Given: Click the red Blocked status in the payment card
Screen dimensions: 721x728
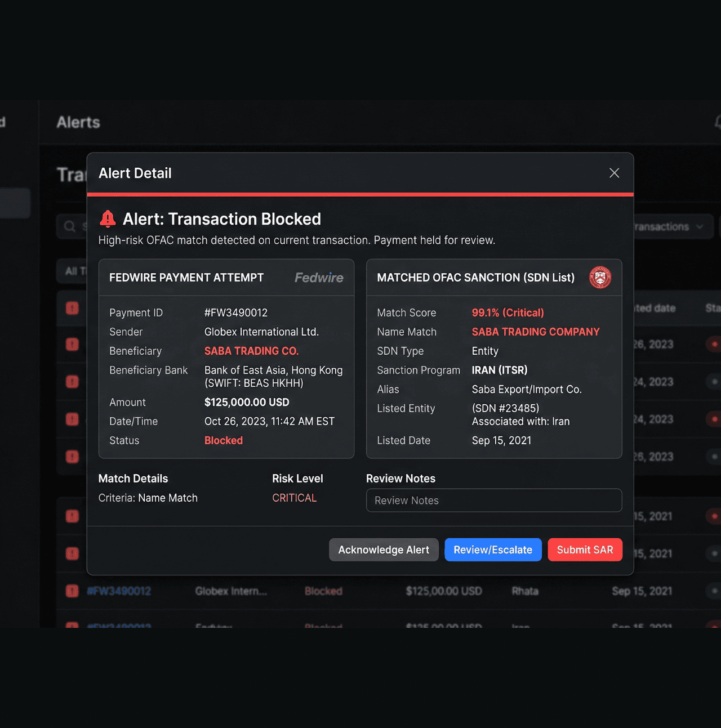Looking at the screenshot, I should click(x=224, y=440).
